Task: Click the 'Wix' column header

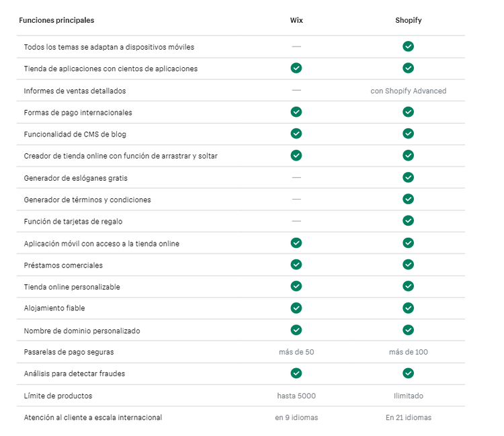Action: [x=296, y=20]
